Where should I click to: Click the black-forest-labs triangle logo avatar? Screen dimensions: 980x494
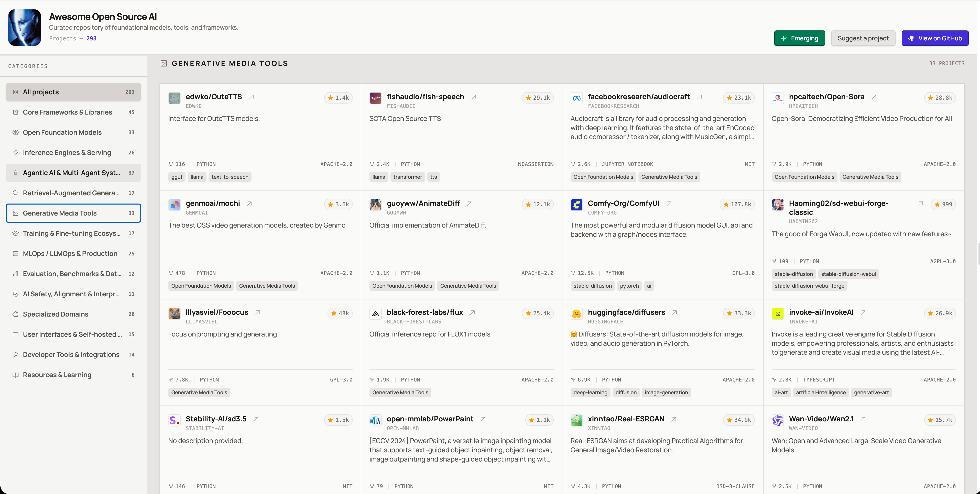point(375,313)
